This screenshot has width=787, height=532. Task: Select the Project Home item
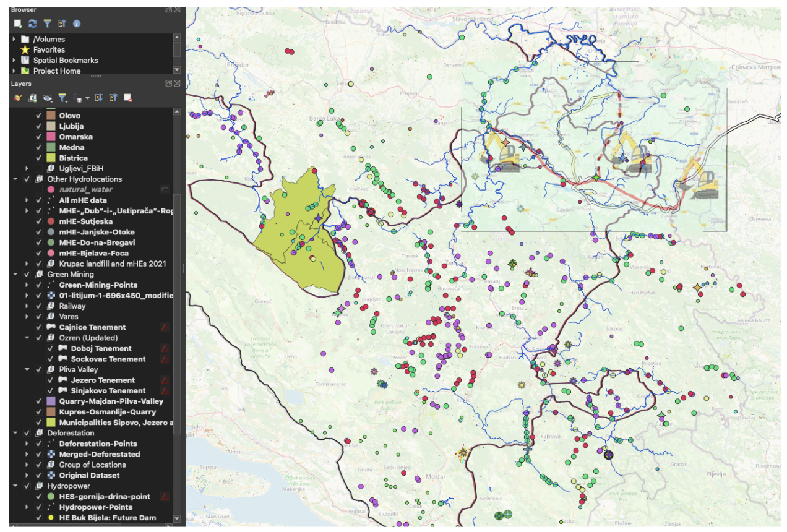pos(56,71)
